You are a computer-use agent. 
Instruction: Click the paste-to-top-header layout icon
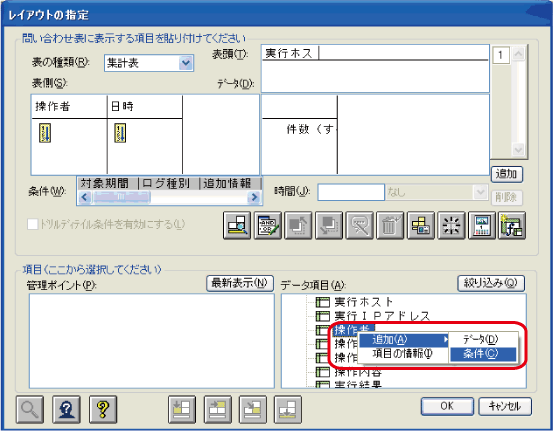(217, 409)
